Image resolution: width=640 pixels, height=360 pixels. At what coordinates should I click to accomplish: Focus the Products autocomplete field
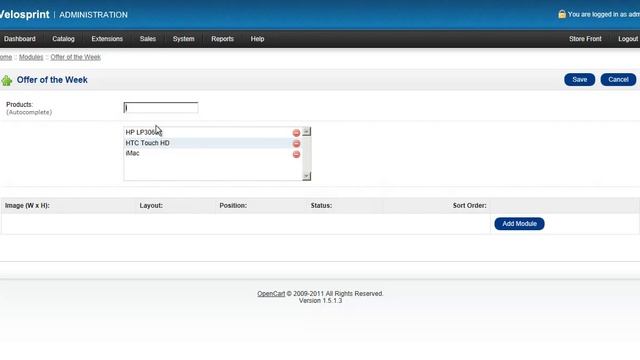point(161,108)
